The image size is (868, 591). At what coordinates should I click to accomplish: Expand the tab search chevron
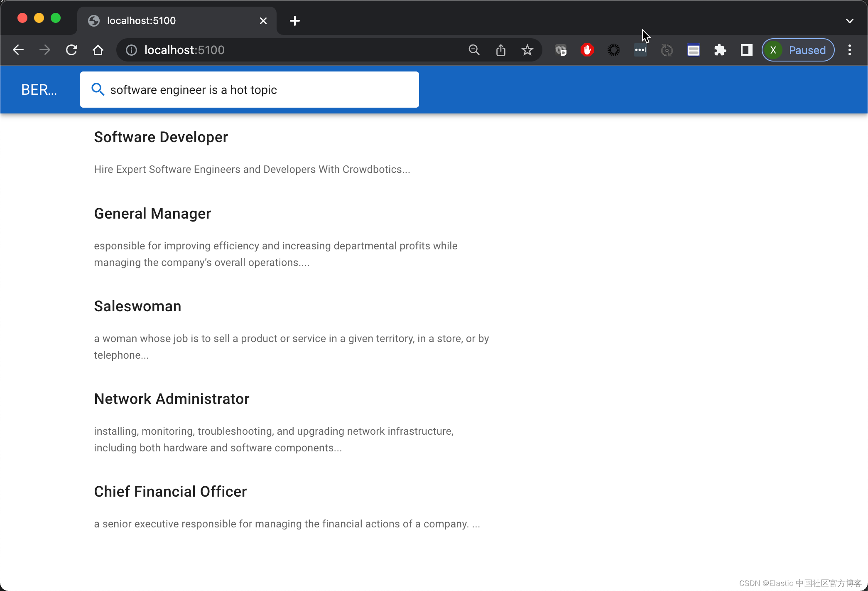[x=849, y=21]
